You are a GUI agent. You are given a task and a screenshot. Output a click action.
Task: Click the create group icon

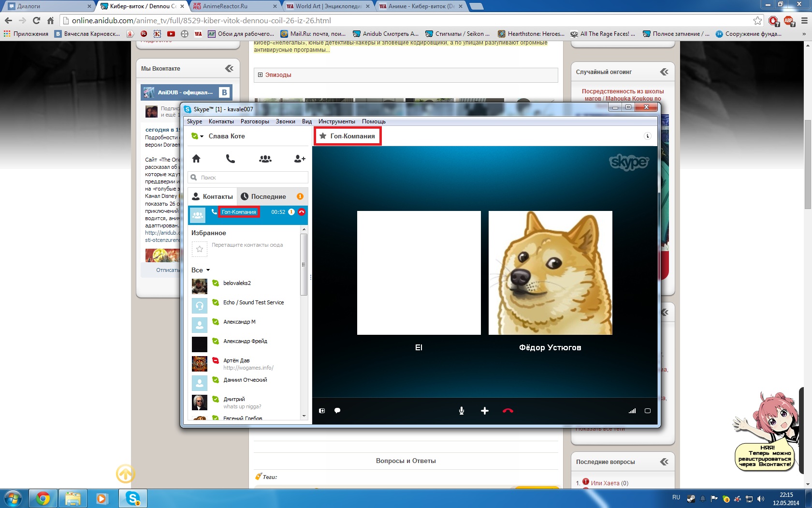click(265, 159)
